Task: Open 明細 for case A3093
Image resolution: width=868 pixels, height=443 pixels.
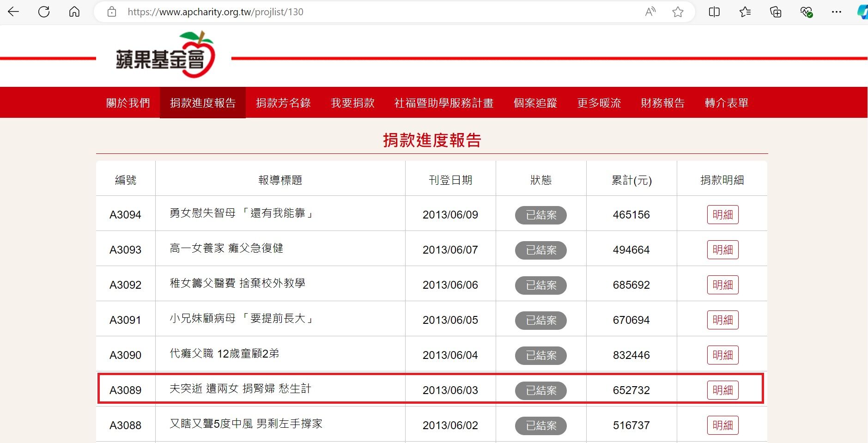Action: click(x=722, y=250)
